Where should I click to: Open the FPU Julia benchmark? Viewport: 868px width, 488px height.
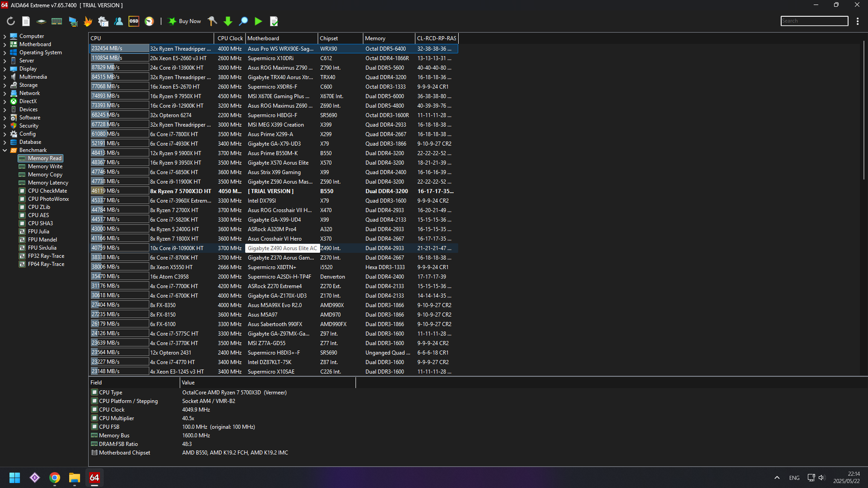(x=38, y=232)
